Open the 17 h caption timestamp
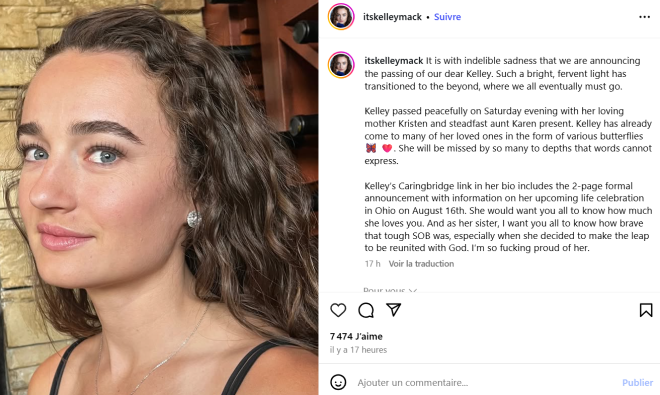Image resolution: width=660 pixels, height=395 pixels. pos(372,264)
